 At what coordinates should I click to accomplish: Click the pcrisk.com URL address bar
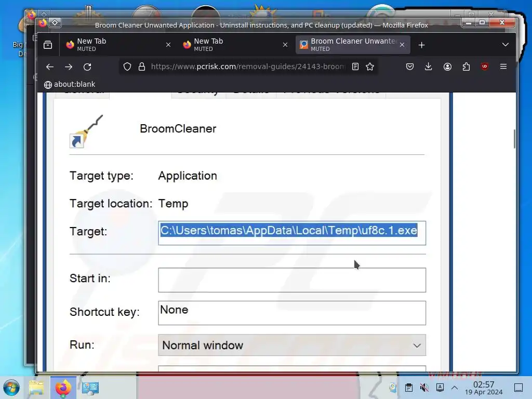pyautogui.click(x=248, y=66)
